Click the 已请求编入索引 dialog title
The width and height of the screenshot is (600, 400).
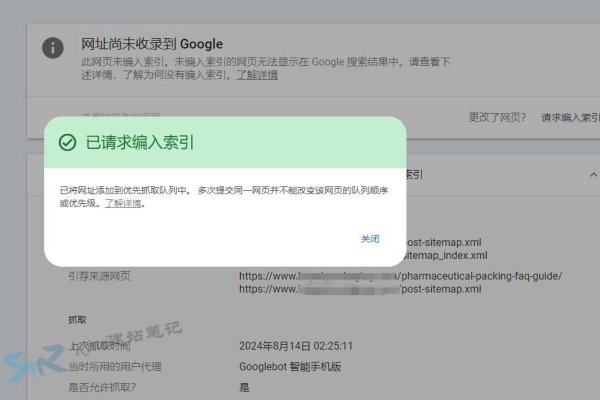coord(140,142)
